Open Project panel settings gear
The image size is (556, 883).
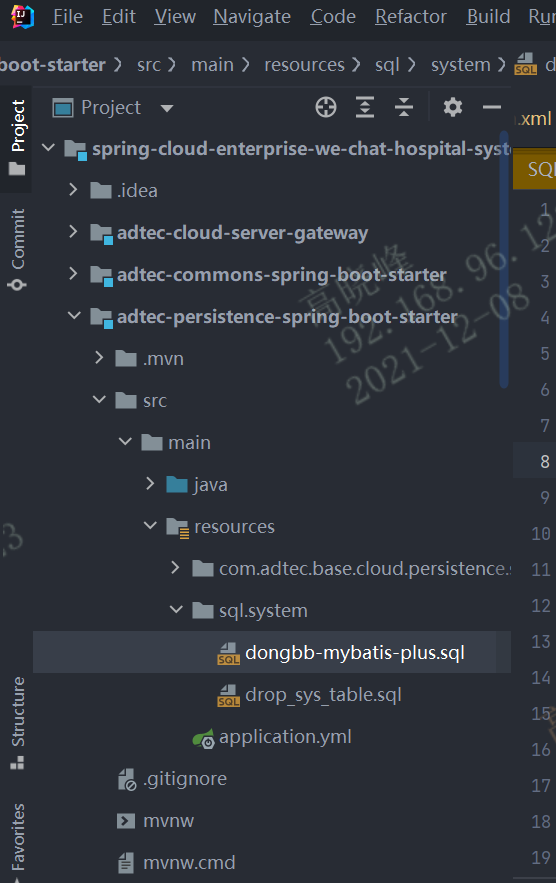[452, 107]
